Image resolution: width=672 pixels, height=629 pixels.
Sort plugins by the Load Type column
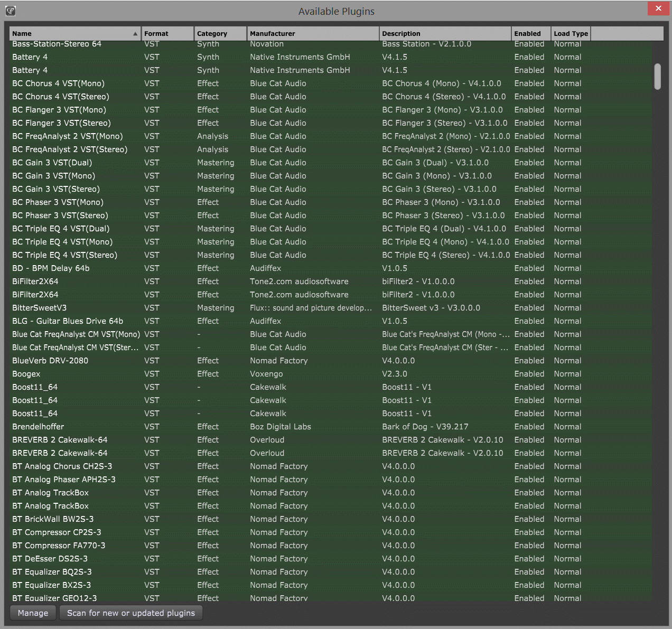tap(571, 33)
